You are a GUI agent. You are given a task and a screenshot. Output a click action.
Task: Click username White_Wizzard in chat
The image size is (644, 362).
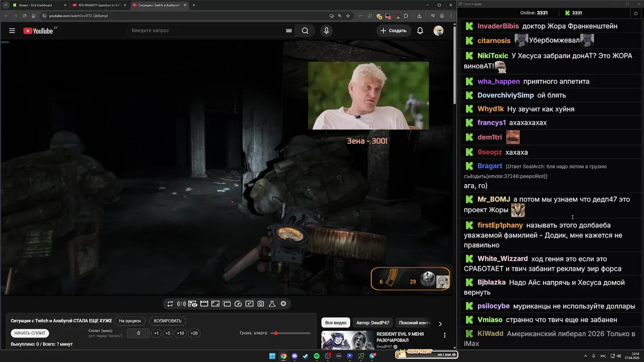tap(503, 259)
